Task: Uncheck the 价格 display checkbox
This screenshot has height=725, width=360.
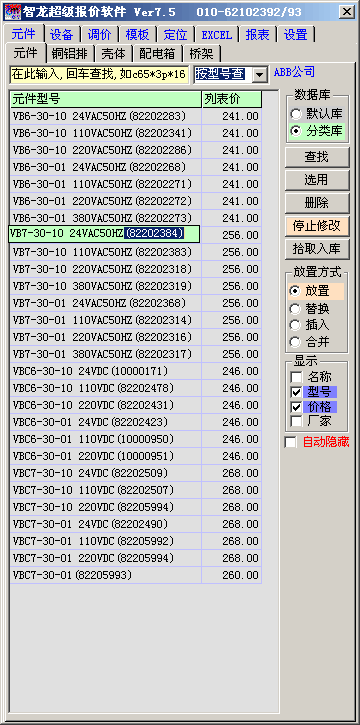Action: [296, 406]
